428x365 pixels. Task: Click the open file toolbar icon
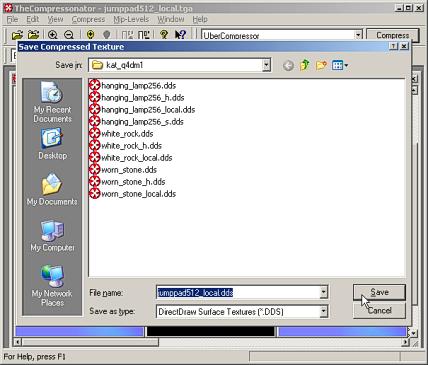click(x=17, y=34)
